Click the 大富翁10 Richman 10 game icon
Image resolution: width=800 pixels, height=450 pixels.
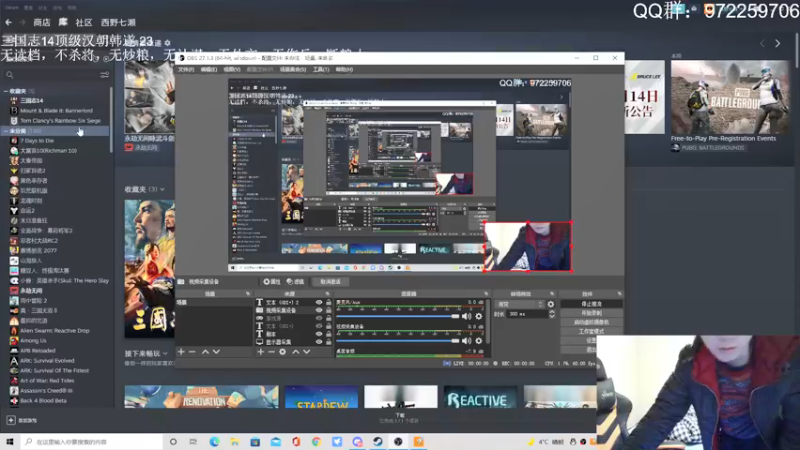(14, 151)
